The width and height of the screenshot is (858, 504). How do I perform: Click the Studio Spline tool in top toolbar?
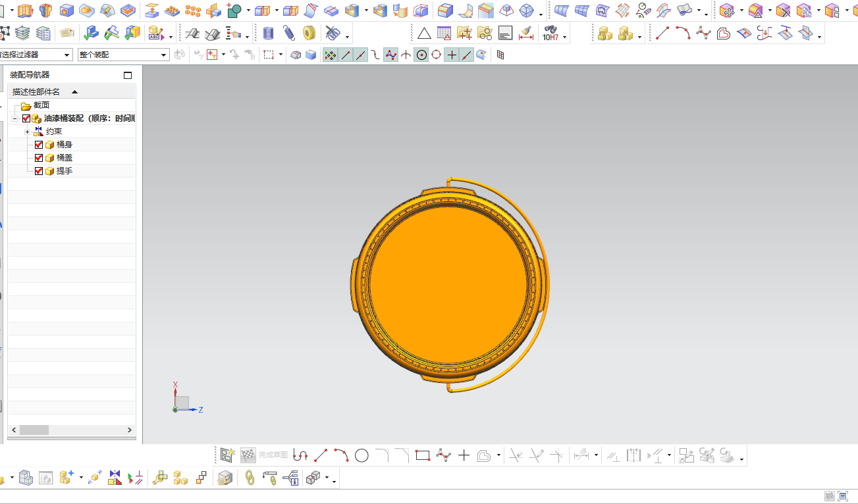click(703, 33)
